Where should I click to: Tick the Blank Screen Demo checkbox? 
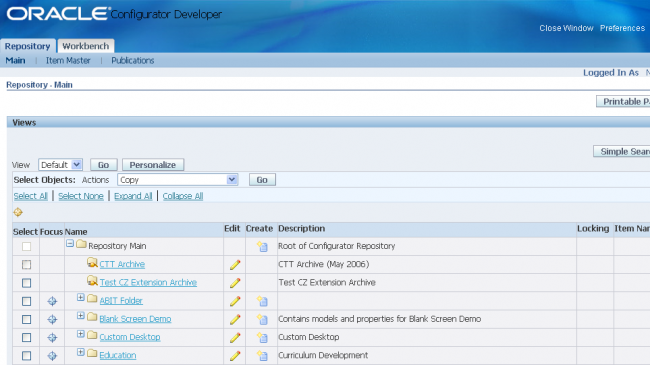[27, 319]
